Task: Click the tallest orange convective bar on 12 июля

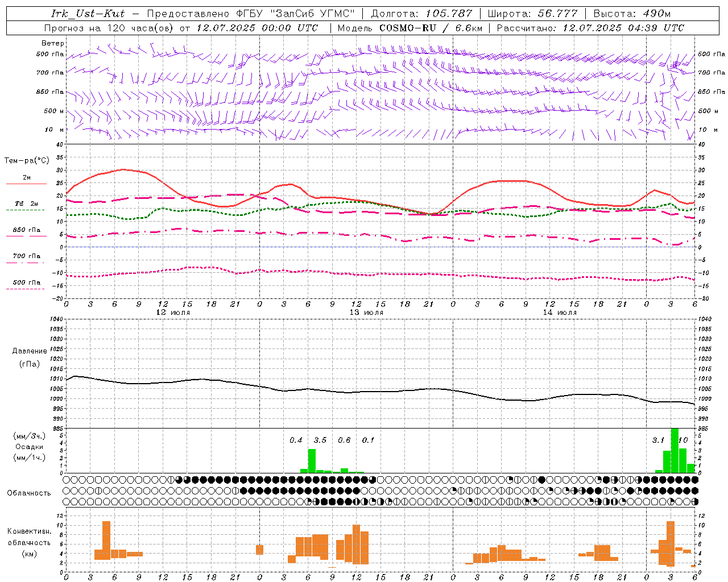Action: tap(106, 540)
